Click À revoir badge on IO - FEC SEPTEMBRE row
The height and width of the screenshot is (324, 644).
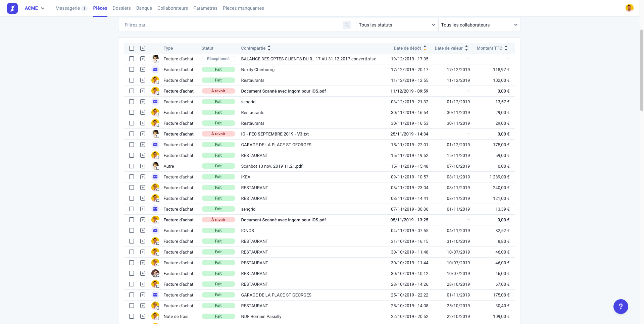point(218,134)
